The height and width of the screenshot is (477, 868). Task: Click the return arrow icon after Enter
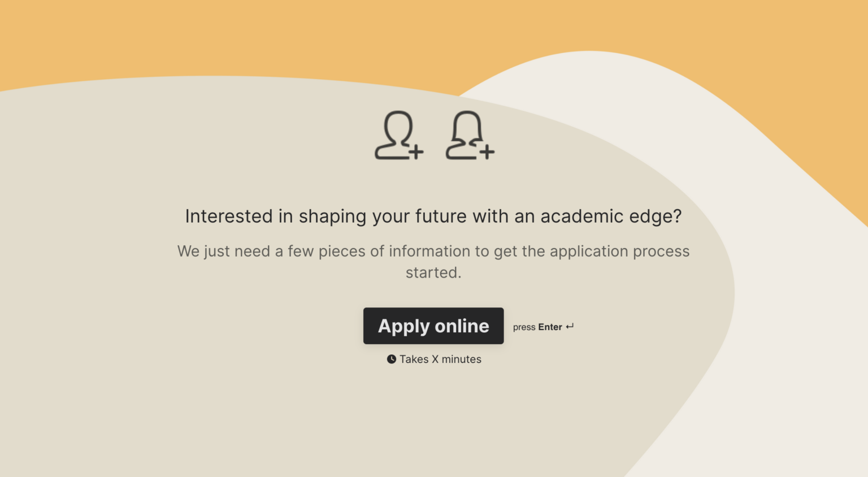(570, 327)
